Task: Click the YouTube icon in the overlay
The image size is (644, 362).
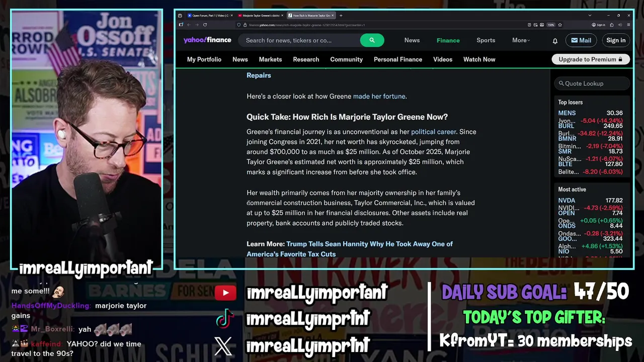Action: 225,293
